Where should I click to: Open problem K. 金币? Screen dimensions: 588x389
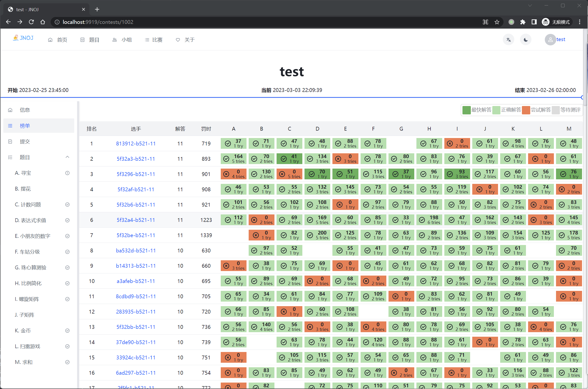tap(39, 330)
